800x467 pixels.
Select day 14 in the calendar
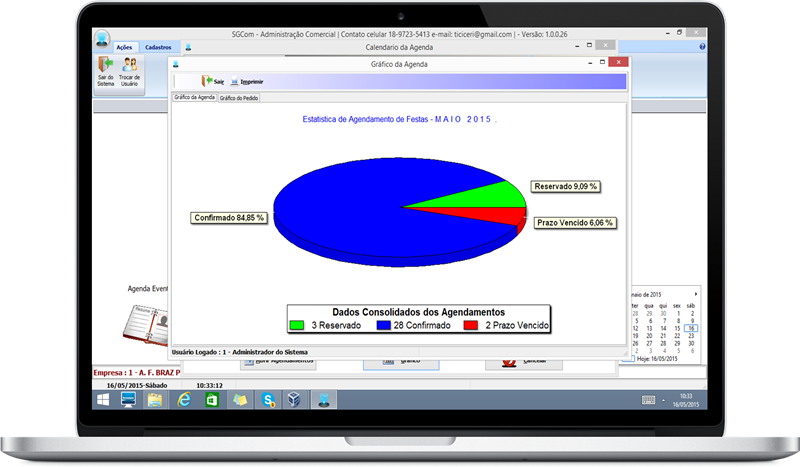pos(663,328)
